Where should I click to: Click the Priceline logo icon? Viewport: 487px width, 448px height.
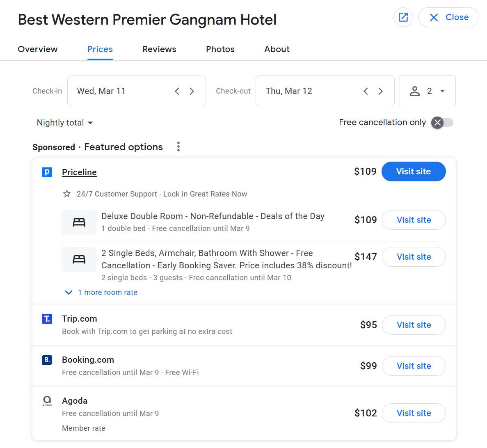point(47,172)
